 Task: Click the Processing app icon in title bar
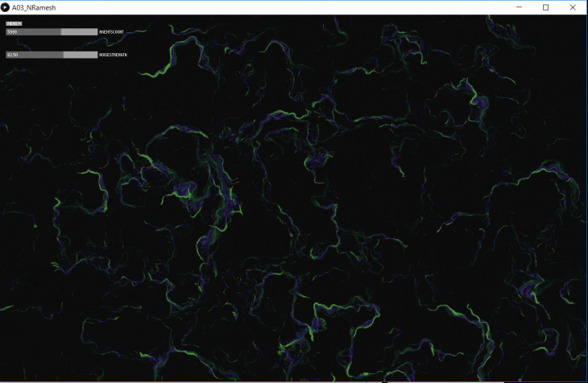(x=6, y=7)
